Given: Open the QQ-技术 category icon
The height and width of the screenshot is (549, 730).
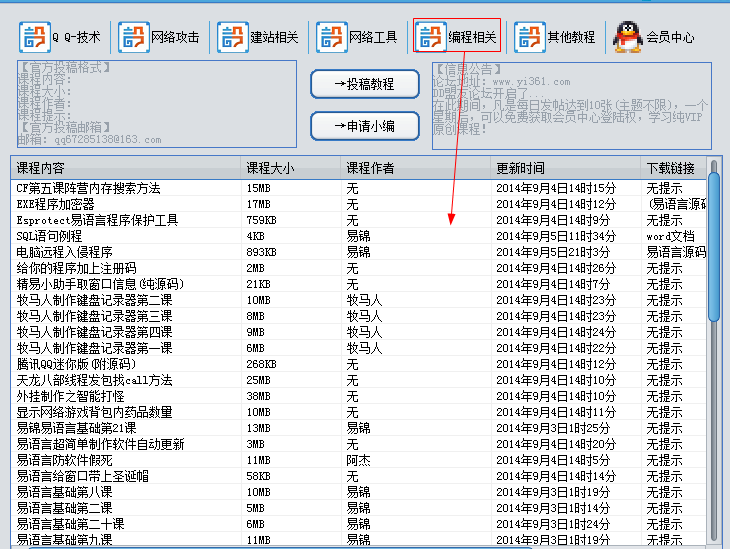Looking at the screenshot, I should pos(35,37).
